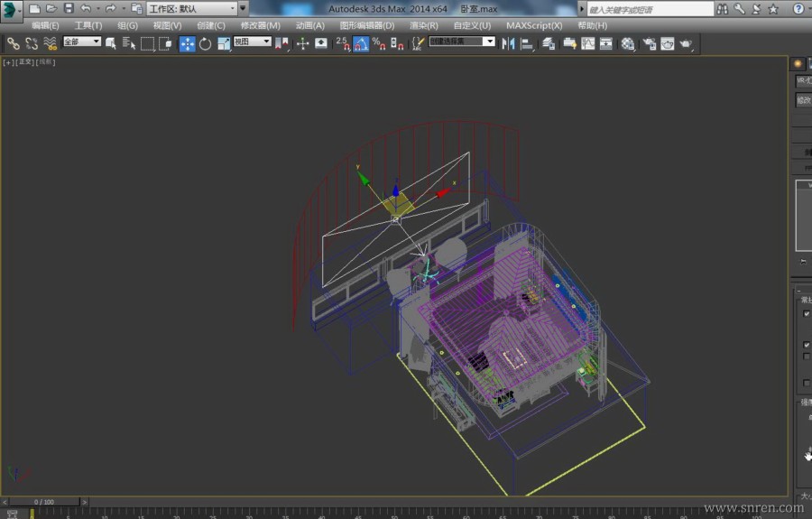Redo the last undone action

click(x=111, y=8)
